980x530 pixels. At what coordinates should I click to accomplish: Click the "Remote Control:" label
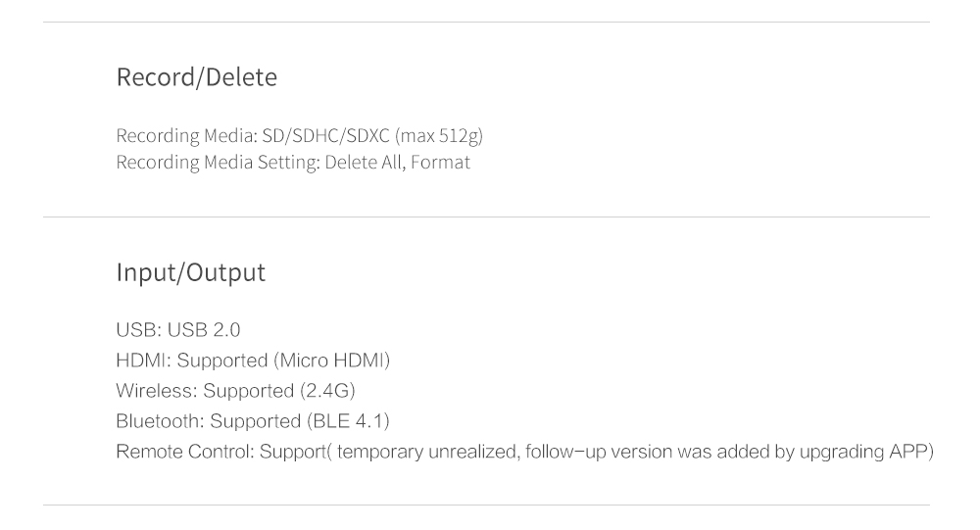coord(184,453)
